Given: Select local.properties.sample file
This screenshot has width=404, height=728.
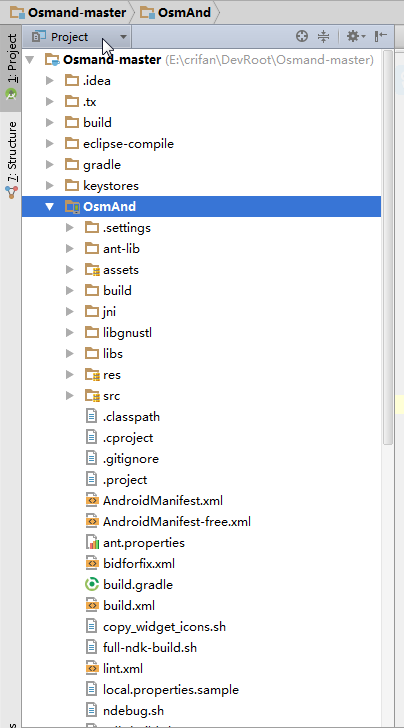Looking at the screenshot, I should click(x=171, y=689).
